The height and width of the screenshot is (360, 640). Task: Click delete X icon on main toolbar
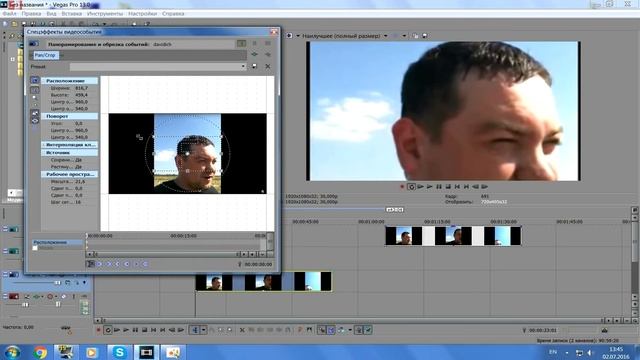coord(242,330)
